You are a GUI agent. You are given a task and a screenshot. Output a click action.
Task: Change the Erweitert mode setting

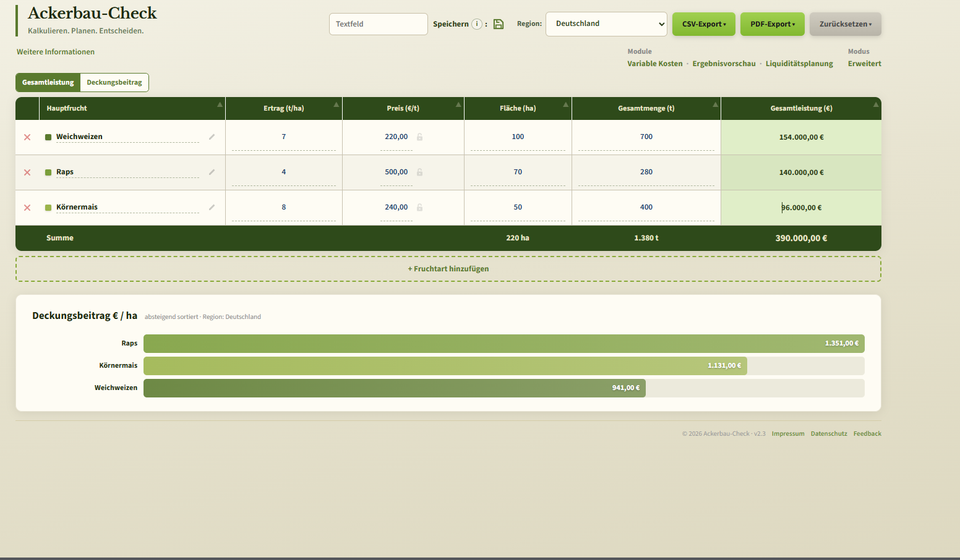click(865, 64)
